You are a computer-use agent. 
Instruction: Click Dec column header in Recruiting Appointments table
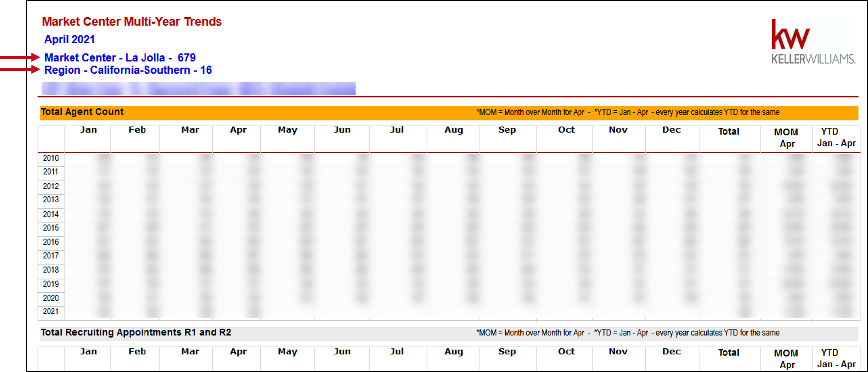click(x=672, y=352)
